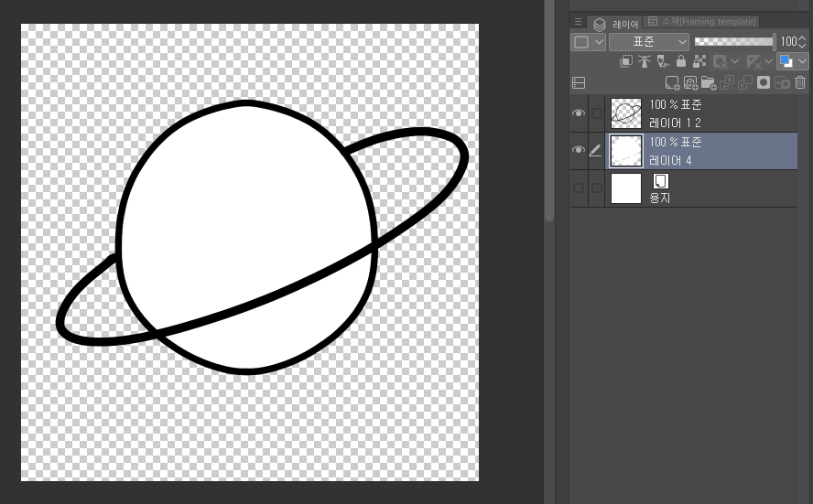Switch to the 레이어 tab
Image resolution: width=813 pixels, height=504 pixels.
pyautogui.click(x=615, y=24)
